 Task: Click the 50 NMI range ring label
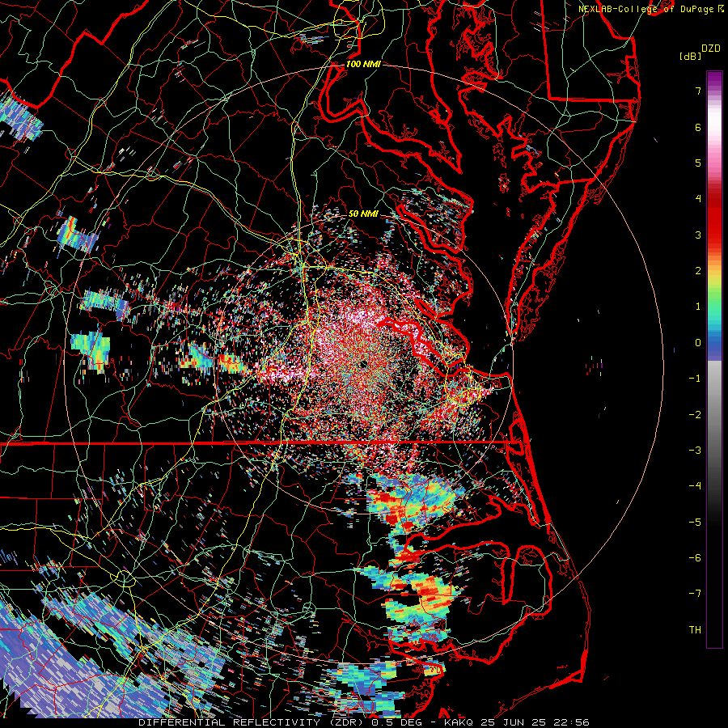pyautogui.click(x=363, y=214)
